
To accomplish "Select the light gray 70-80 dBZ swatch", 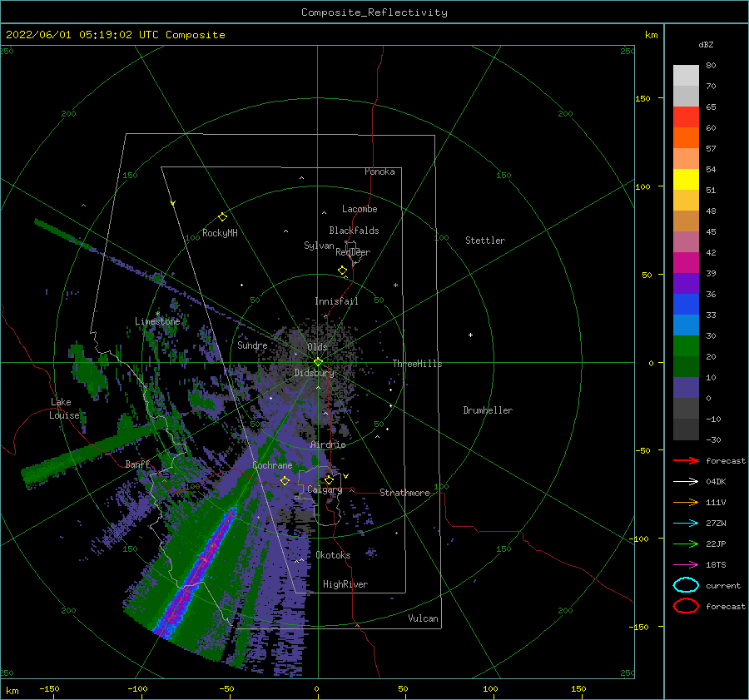I will click(x=686, y=76).
